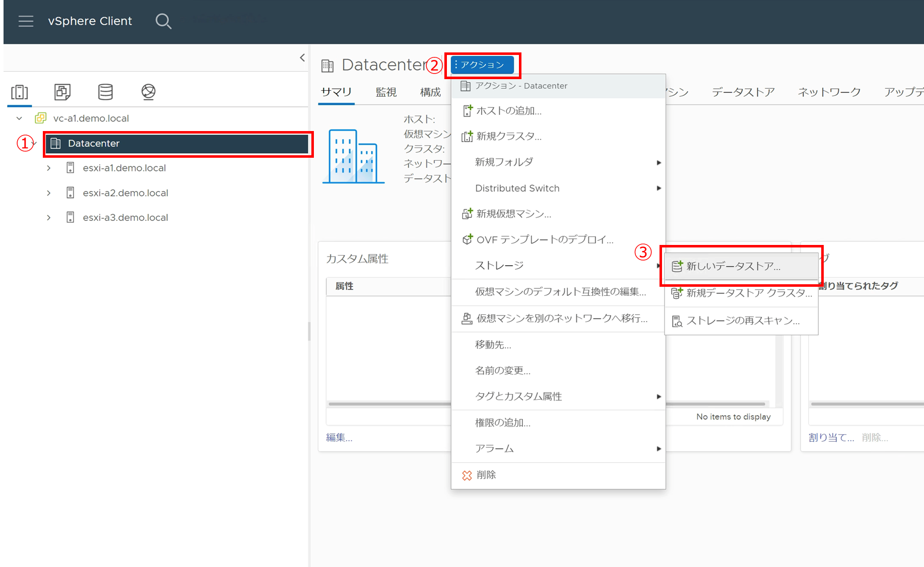This screenshot has width=924, height=567.
Task: Click the red 削除 delete icon
Action: coord(467,475)
